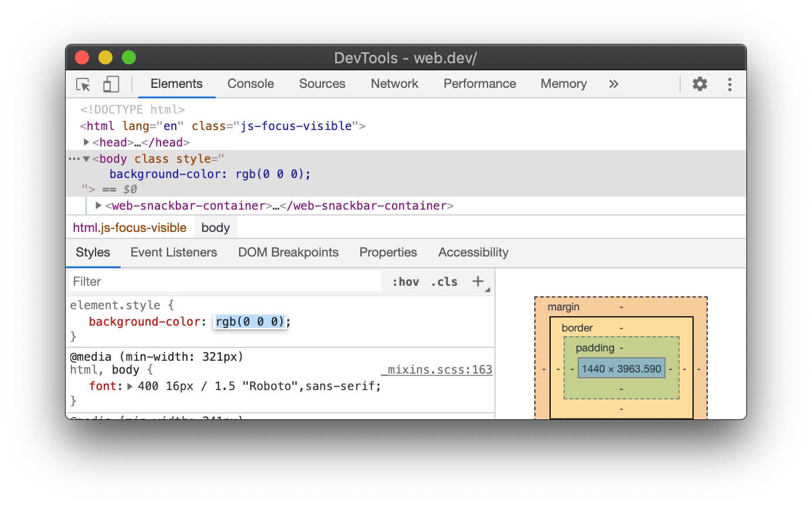The height and width of the screenshot is (506, 812).
Task: Open the Event Listeners tab
Action: click(x=173, y=252)
